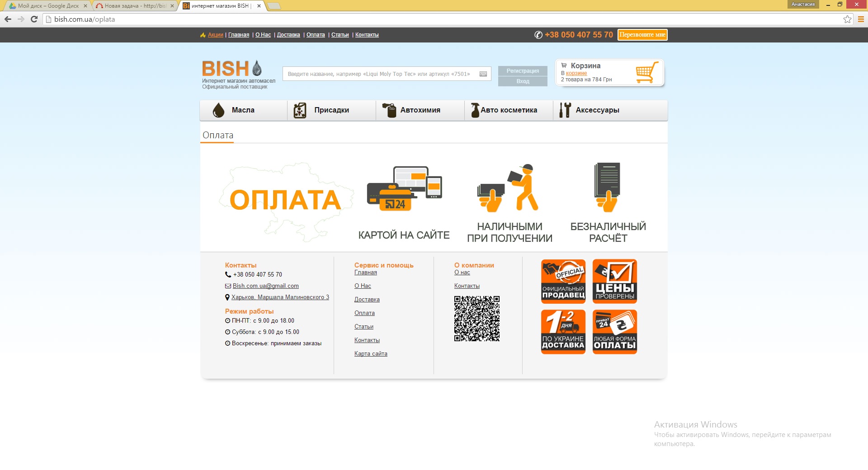Switch to the Новая задача browser tab
The width and height of the screenshot is (868, 470).
134,6
